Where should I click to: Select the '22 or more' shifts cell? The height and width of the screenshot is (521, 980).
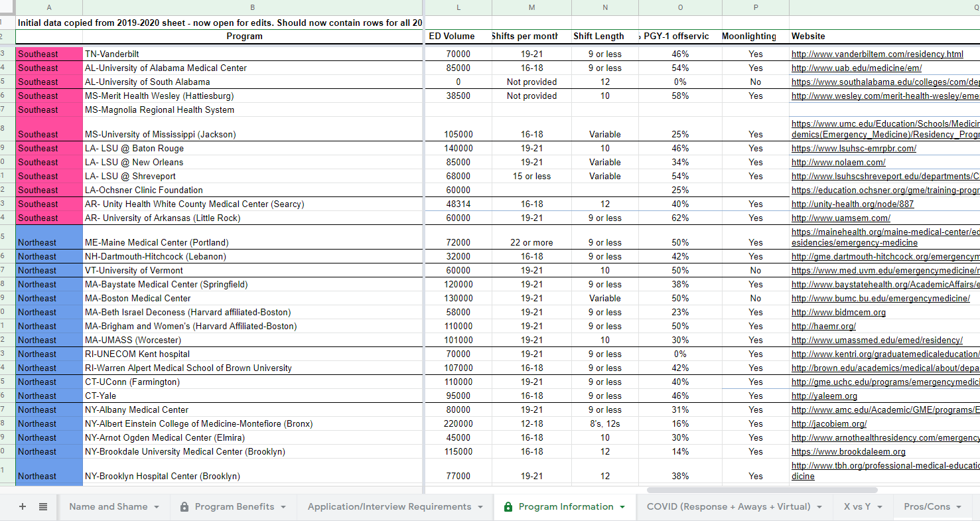(531, 237)
